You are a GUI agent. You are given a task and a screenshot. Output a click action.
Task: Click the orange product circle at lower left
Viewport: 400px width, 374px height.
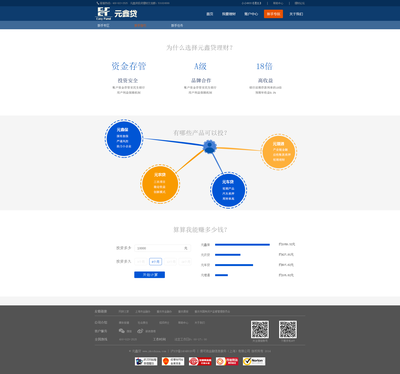click(160, 183)
